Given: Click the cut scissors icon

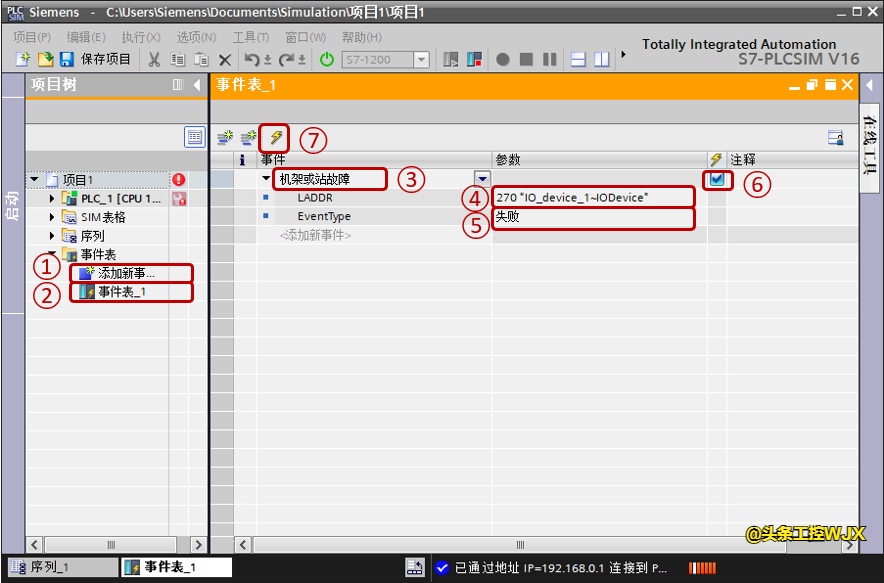Looking at the screenshot, I should click(154, 60).
